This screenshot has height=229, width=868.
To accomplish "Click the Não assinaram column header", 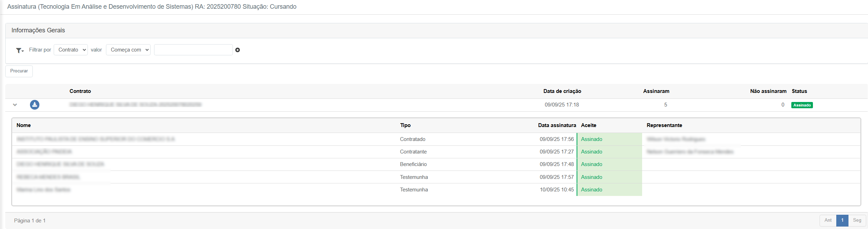I will [x=768, y=91].
